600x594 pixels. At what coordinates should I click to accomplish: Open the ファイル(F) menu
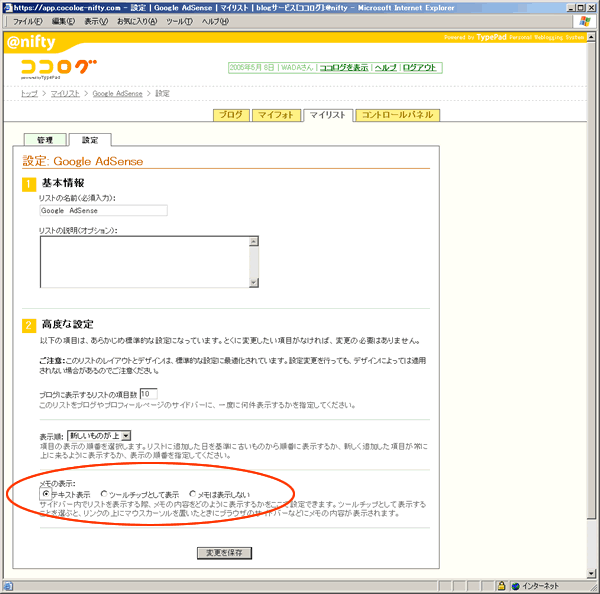click(27, 21)
